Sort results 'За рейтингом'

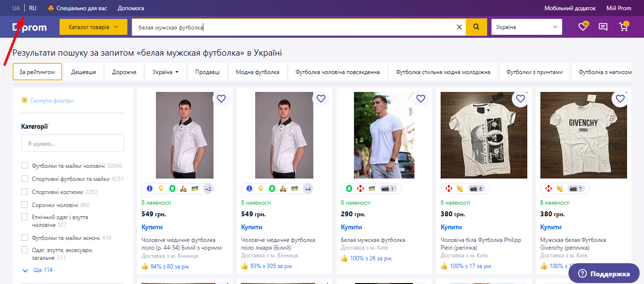(x=37, y=72)
